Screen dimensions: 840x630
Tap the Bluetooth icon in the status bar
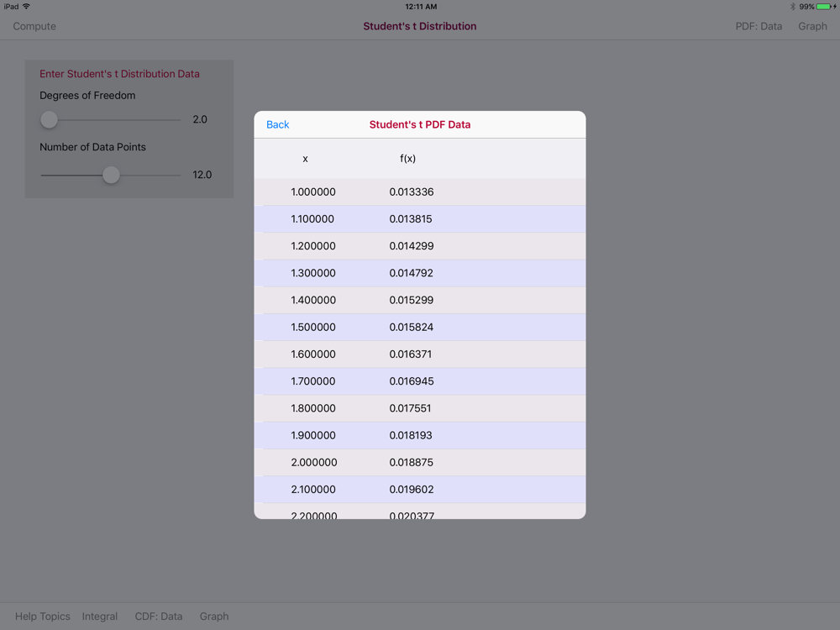(x=793, y=7)
